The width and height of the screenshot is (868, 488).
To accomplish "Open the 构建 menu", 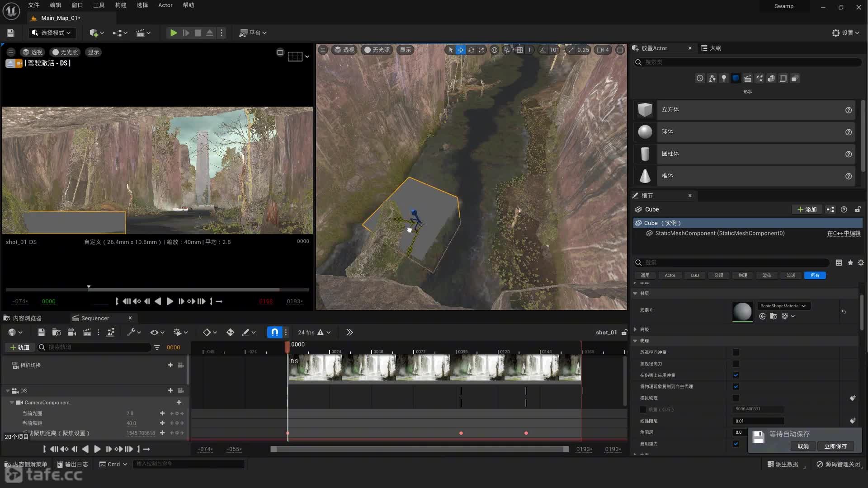I will 120,5.
